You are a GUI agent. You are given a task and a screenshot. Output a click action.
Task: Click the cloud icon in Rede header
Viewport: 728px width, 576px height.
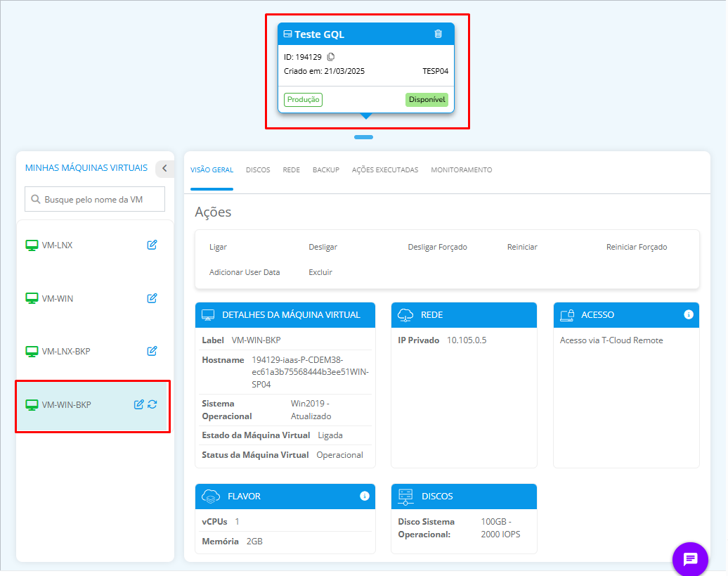pos(405,315)
